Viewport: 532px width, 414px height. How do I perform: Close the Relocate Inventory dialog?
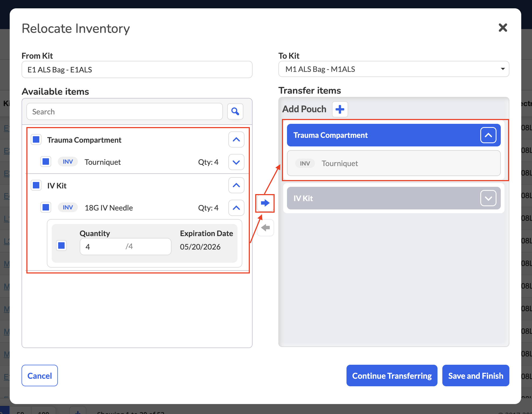(x=503, y=27)
